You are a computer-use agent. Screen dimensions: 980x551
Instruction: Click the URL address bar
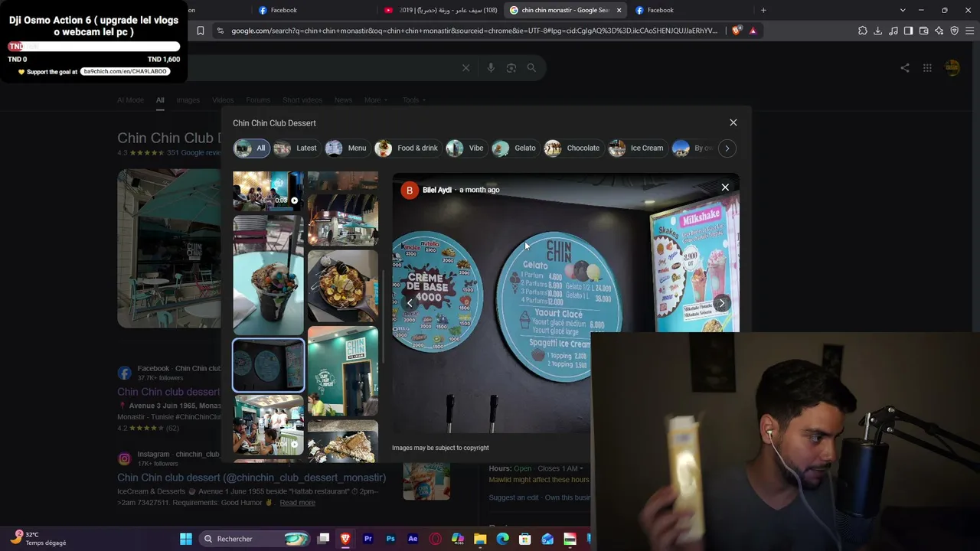473,31
